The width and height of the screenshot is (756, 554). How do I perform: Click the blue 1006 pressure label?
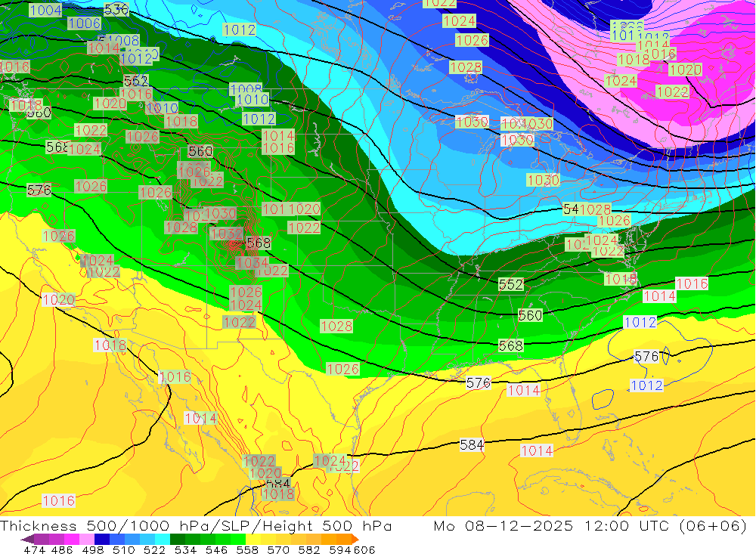[85, 23]
